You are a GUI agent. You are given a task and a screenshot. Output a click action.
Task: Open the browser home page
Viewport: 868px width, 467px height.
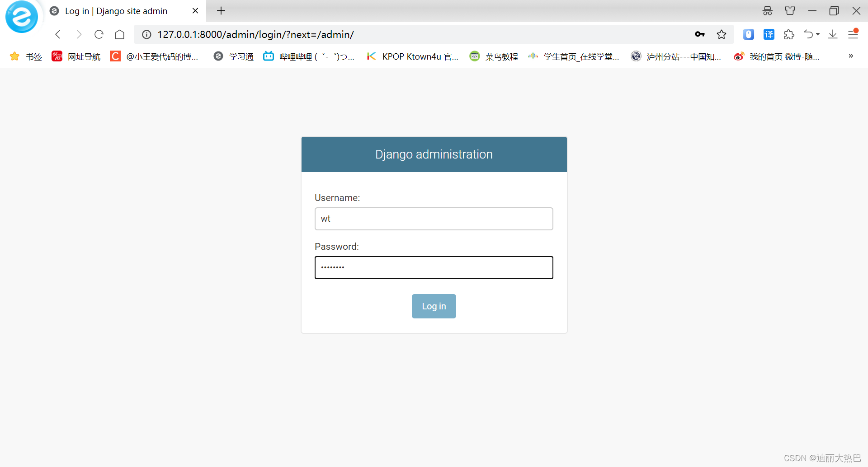120,34
